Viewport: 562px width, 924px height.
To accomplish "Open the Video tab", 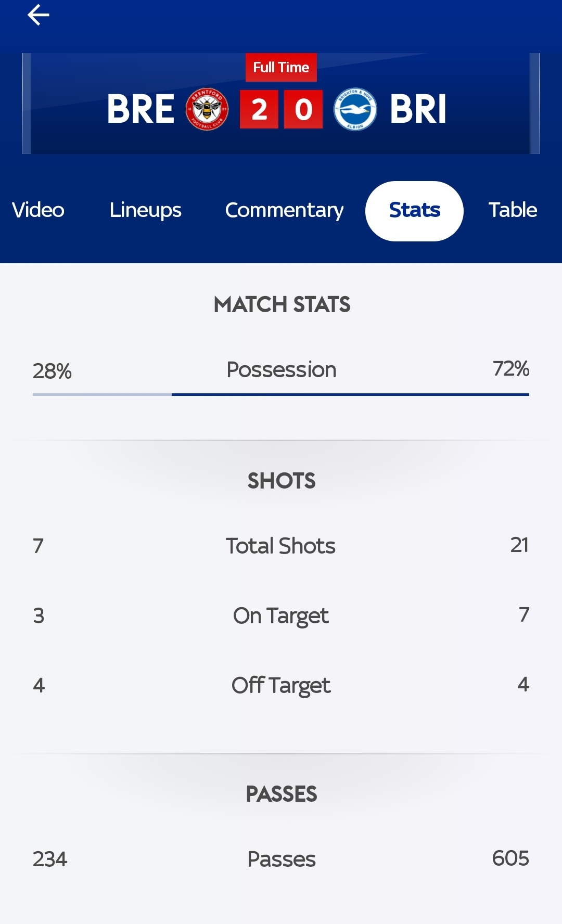I will pos(38,210).
